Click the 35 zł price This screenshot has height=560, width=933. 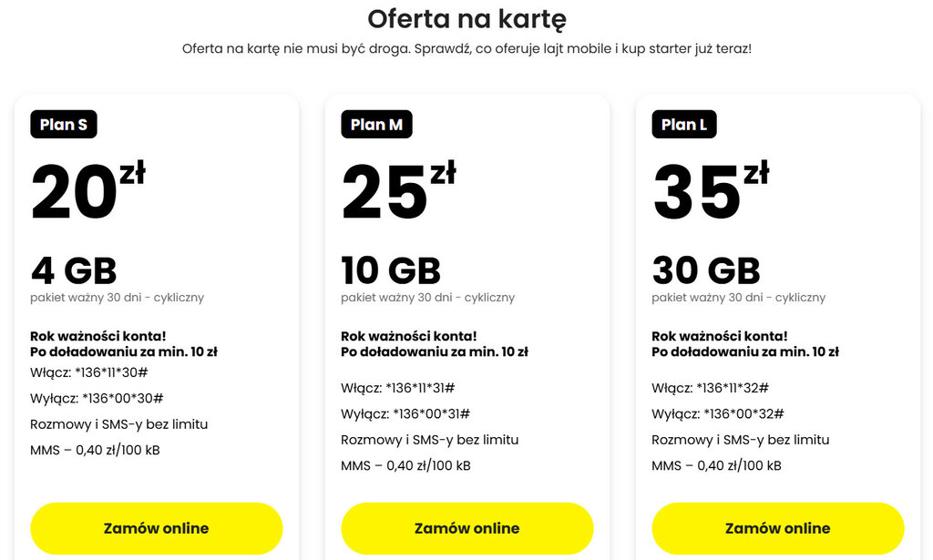pos(710,193)
